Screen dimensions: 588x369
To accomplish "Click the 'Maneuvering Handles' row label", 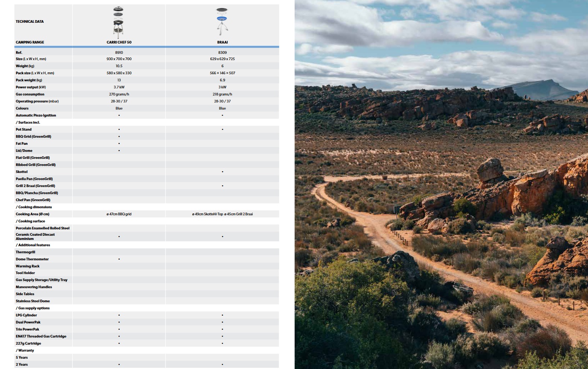I will 34,287.
